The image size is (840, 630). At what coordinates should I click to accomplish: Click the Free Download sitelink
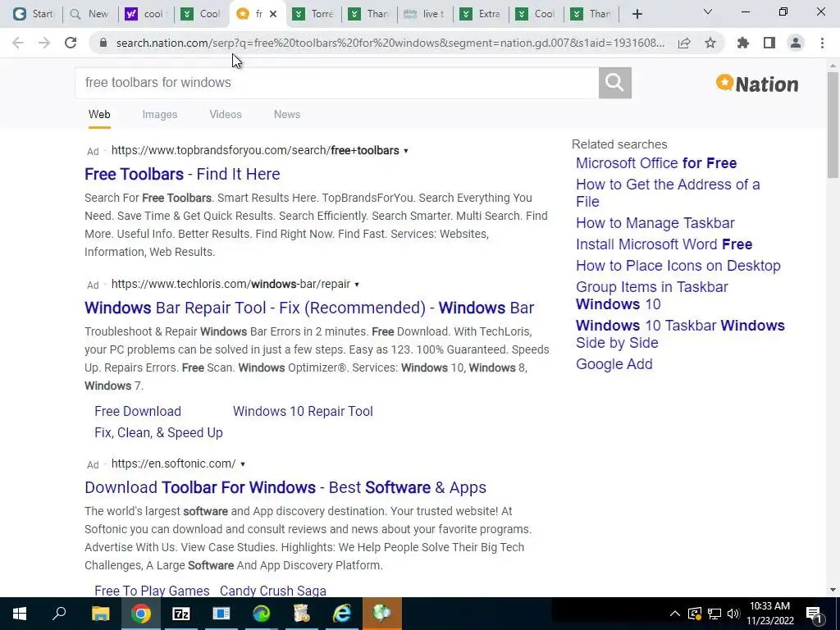[x=138, y=412]
